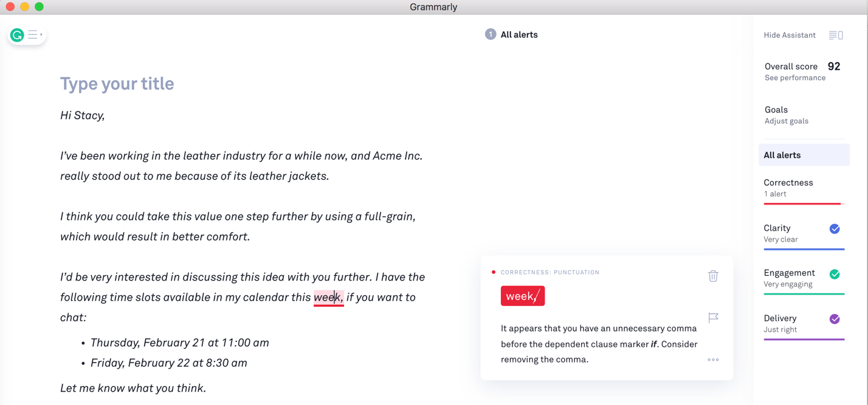Click the unnecessary comma explanation text
Image resolution: width=868 pixels, height=405 pixels.
pyautogui.click(x=599, y=344)
